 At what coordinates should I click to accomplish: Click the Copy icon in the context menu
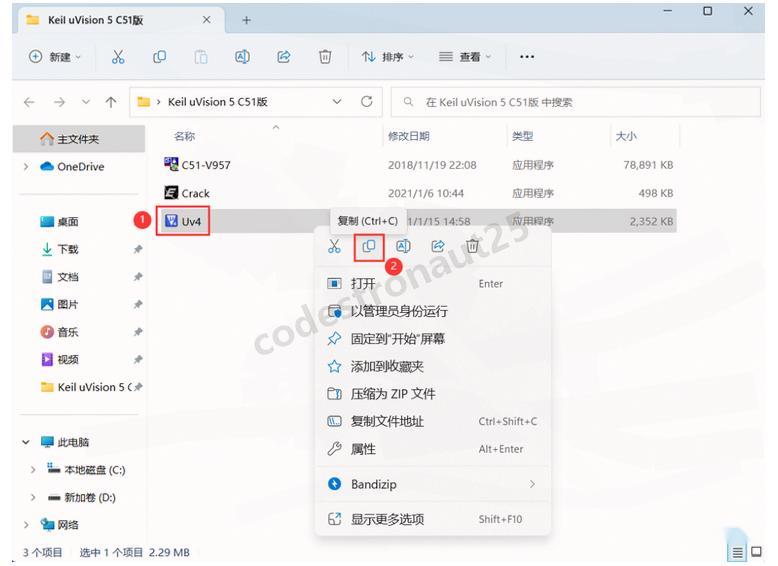click(369, 246)
